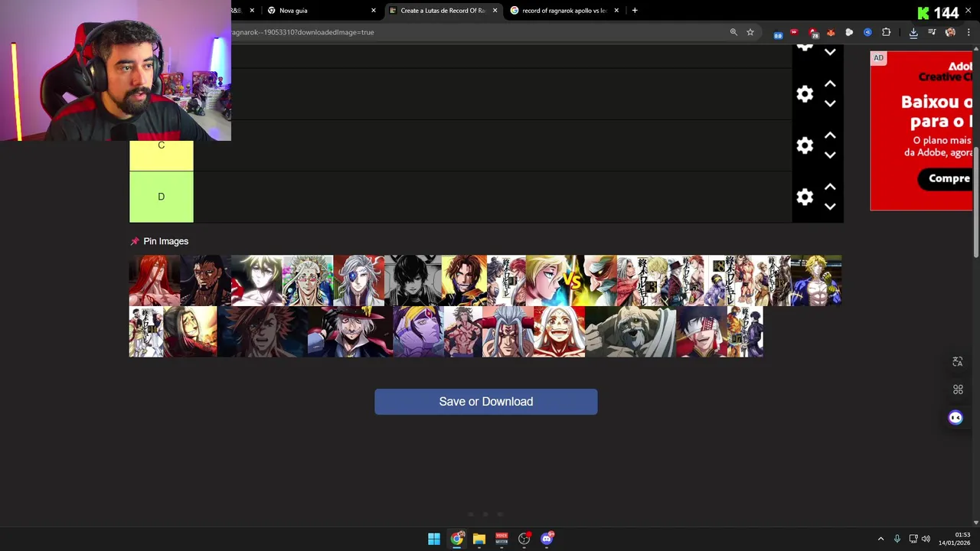Open the Windows Start menu
This screenshot has height=551, width=980.
434,539
